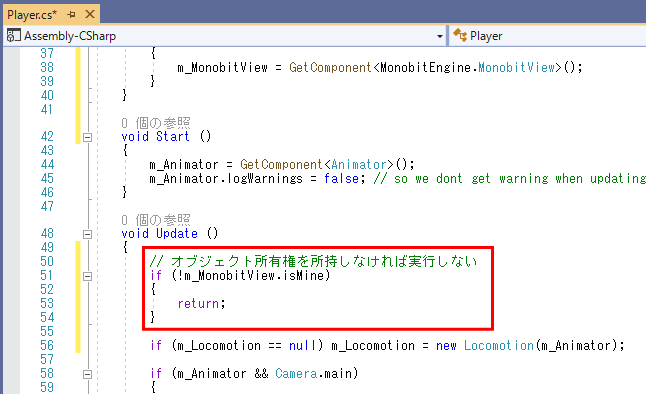646x394 pixels.
Task: Click the MonobitView type name
Action: [517, 67]
